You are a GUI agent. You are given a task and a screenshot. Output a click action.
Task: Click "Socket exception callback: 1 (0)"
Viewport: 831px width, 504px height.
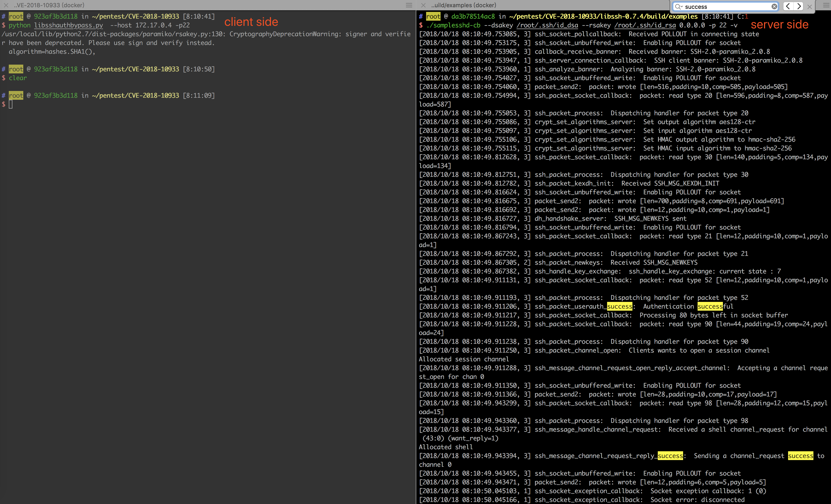click(x=708, y=491)
